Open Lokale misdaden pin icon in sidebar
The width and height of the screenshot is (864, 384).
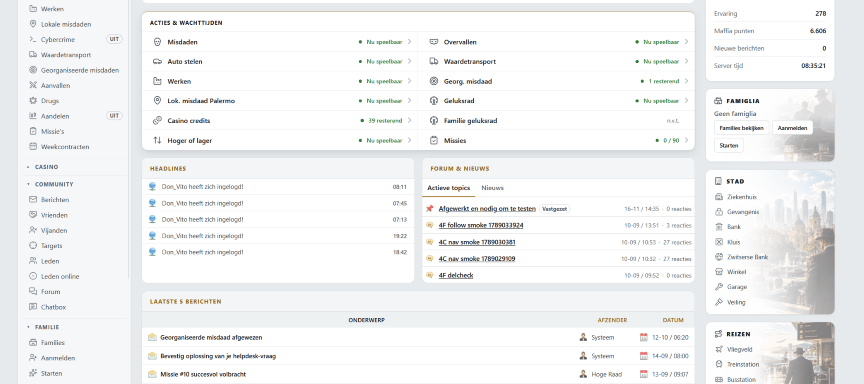[33, 24]
